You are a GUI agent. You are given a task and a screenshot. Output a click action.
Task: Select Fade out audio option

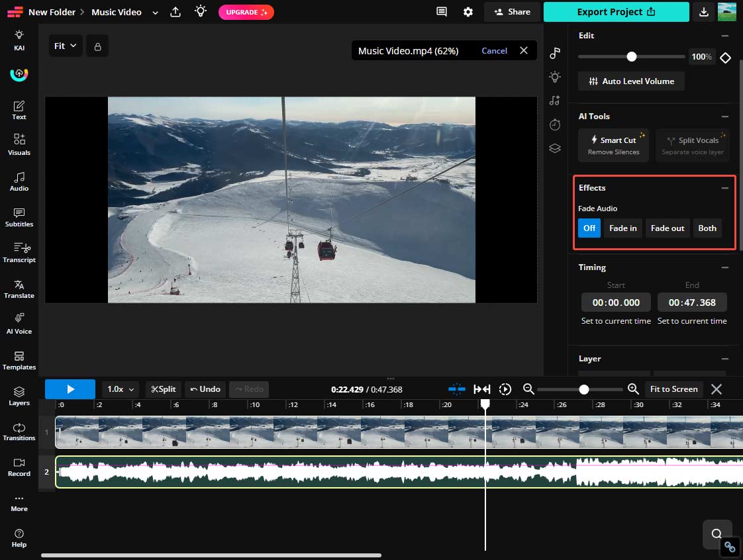[x=668, y=228]
